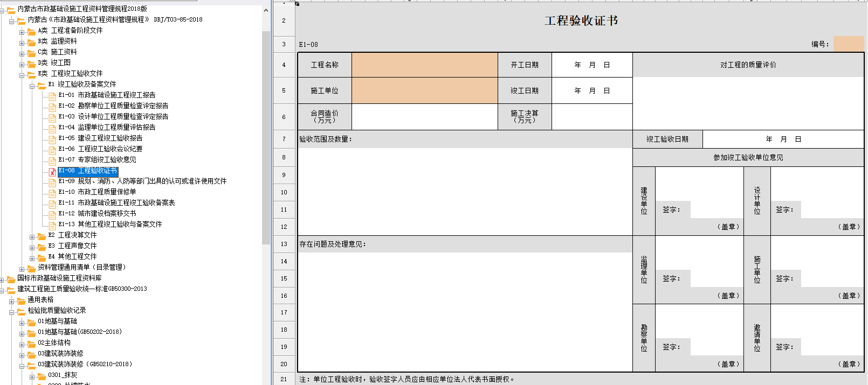Image resolution: width=868 pixels, height=385 pixels.
Task: Click the document icon for E1-13 其他工程竣工验收与备案文件
Action: point(52,226)
